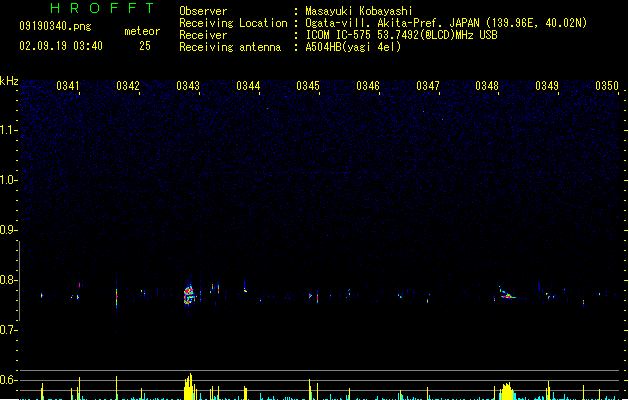Click the 0344 time marker
Viewport: 629px width, 400px height.
[x=248, y=86]
